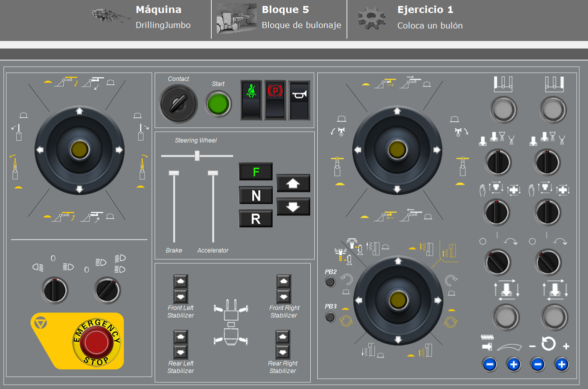Sound the horn switch
The height and width of the screenshot is (389, 588).
299,100
